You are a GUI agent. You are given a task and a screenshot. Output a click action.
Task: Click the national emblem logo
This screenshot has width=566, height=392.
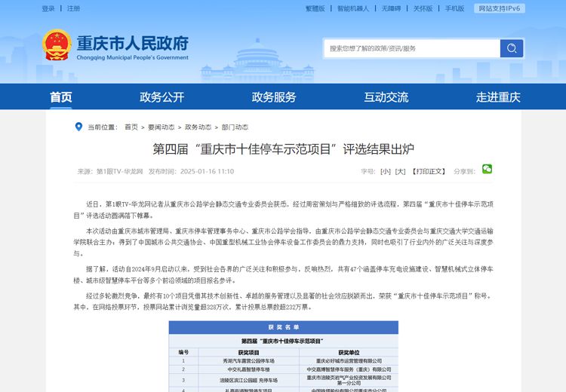[57, 45]
